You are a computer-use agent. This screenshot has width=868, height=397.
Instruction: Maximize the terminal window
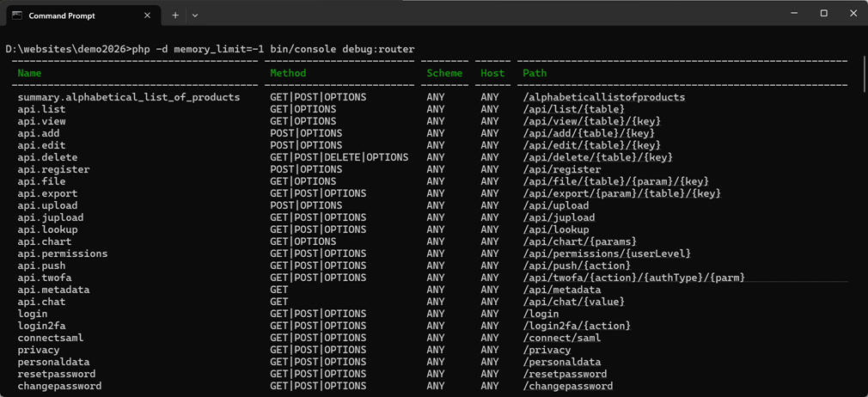(x=823, y=13)
